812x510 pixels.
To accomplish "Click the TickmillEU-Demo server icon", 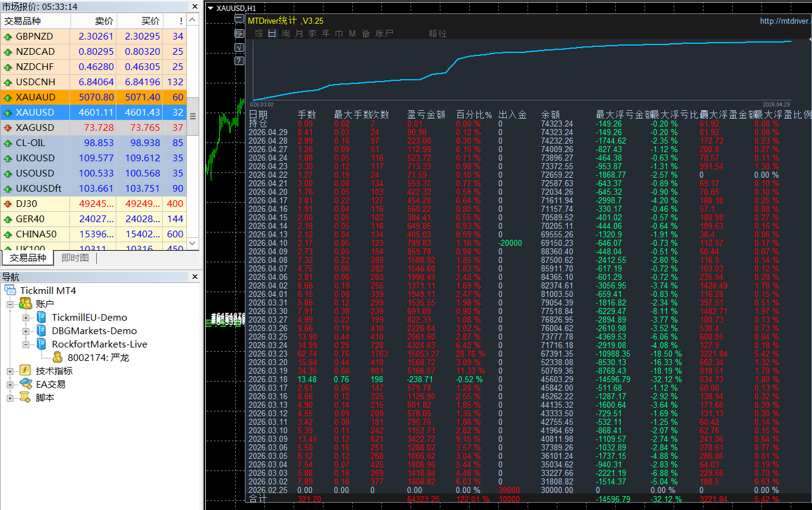I will coord(41,317).
